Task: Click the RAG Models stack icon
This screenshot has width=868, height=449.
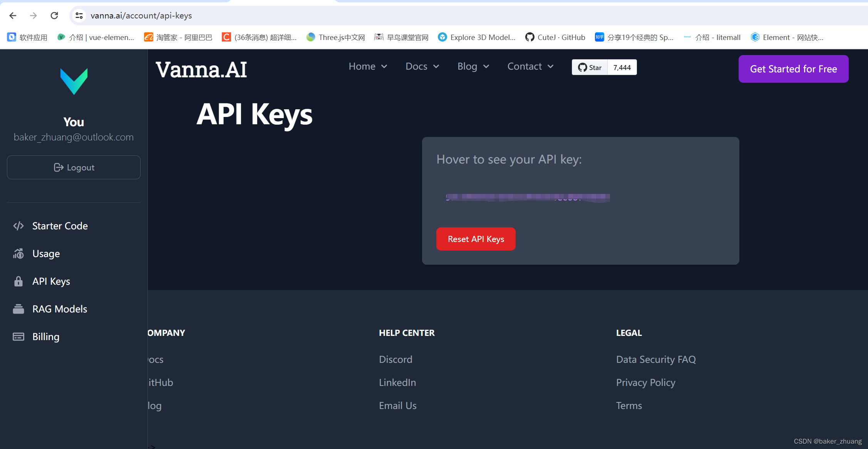Action: coord(18,309)
